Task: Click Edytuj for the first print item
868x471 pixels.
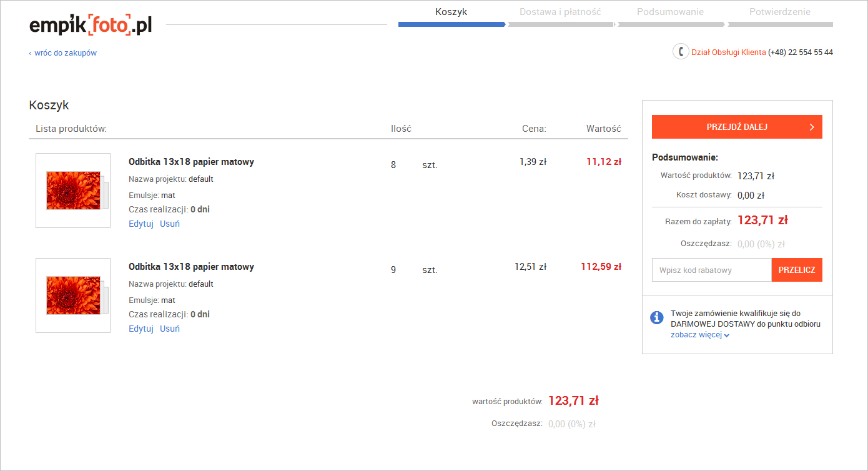Action: (141, 224)
